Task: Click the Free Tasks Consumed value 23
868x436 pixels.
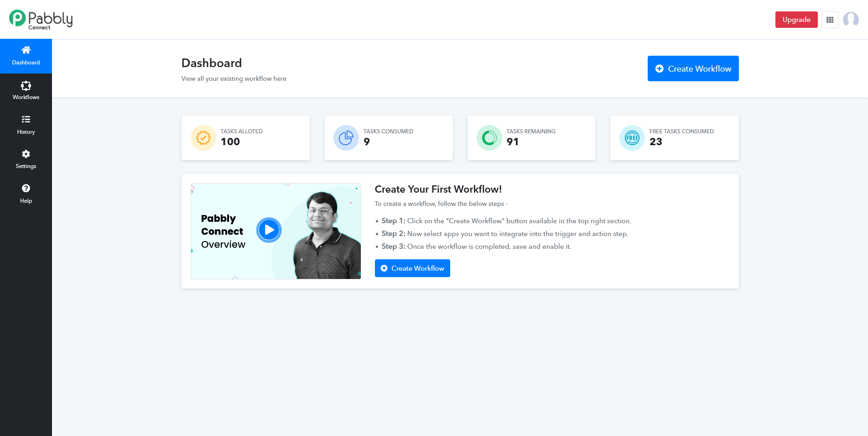Action: [x=656, y=142]
